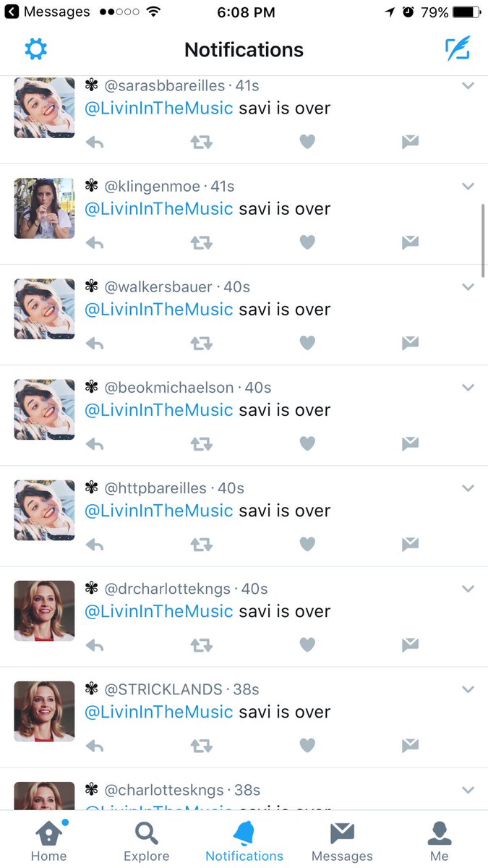488x868 pixels.
Task: Like the tweet from @sarasbbareilles
Action: click(307, 142)
